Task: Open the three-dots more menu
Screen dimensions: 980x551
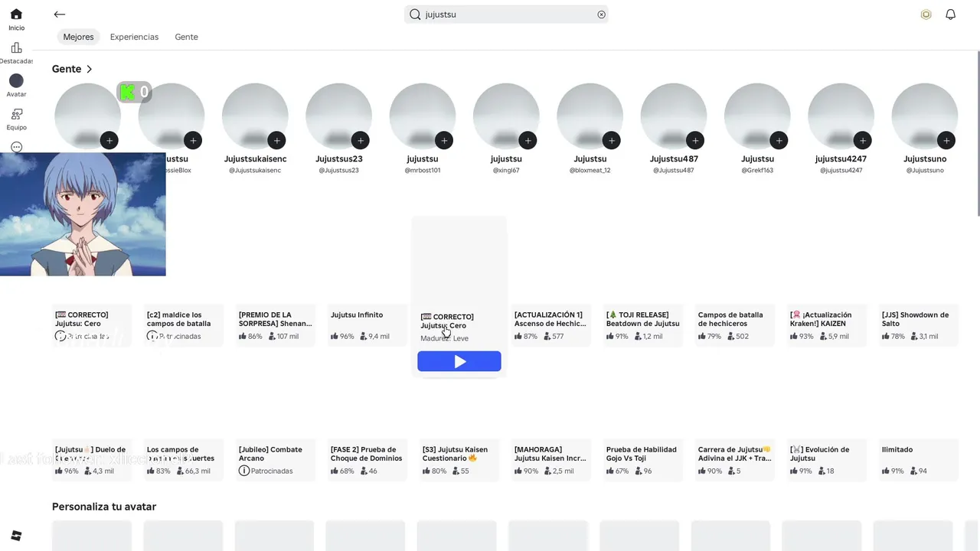Action: point(16,147)
